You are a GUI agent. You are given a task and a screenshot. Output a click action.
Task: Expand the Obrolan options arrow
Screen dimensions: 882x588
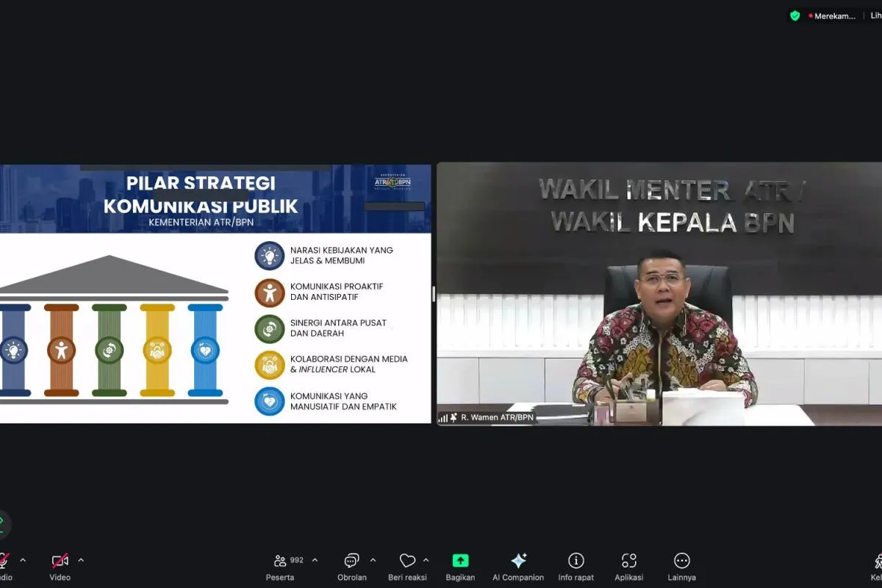(x=373, y=560)
